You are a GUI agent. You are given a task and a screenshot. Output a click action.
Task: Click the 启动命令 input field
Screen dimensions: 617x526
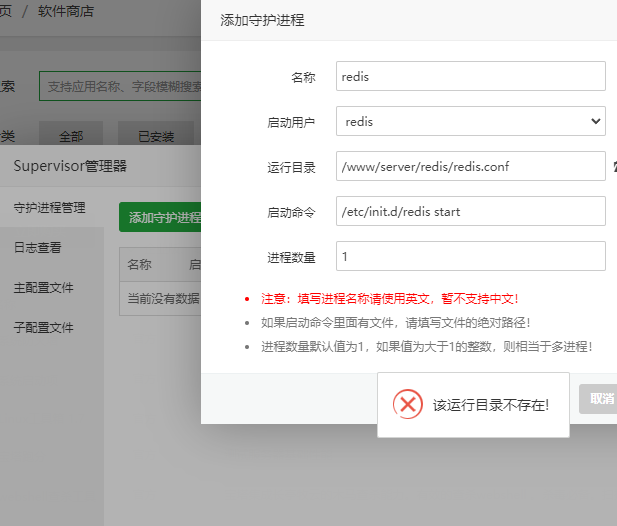[x=470, y=211]
